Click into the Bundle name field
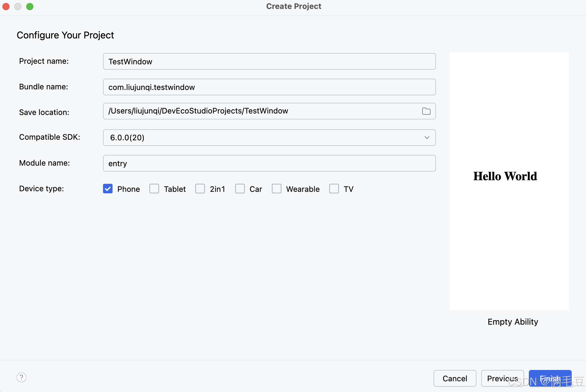Viewport: 586px width, 392px height. pos(269,87)
